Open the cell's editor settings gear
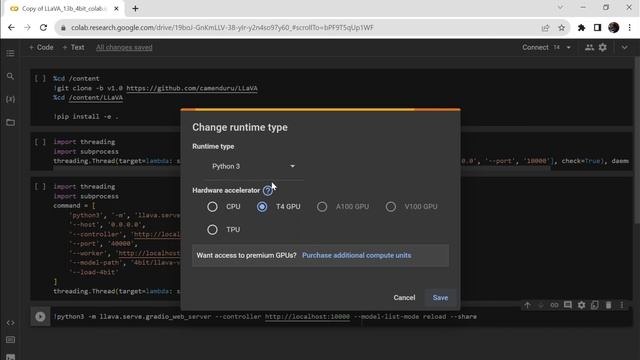640x360 pixels. coord(581,305)
